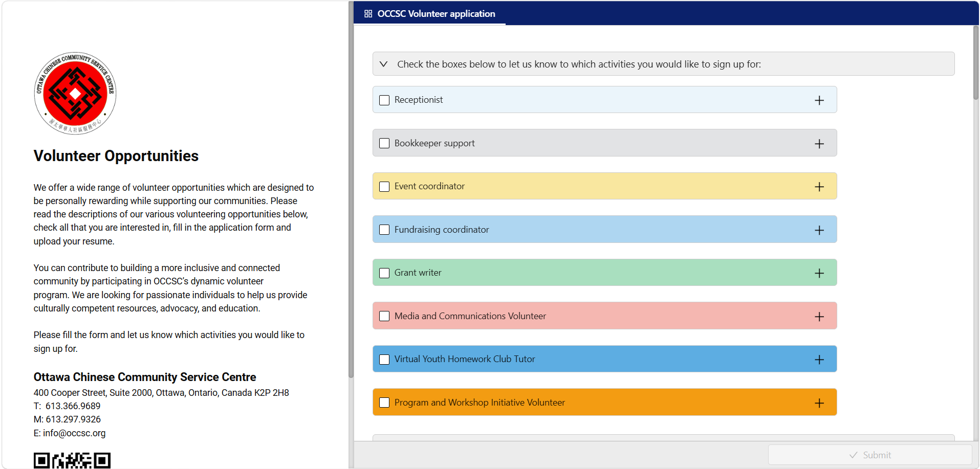Check Program and Workshop Initiative Volunteer box

tap(384, 403)
